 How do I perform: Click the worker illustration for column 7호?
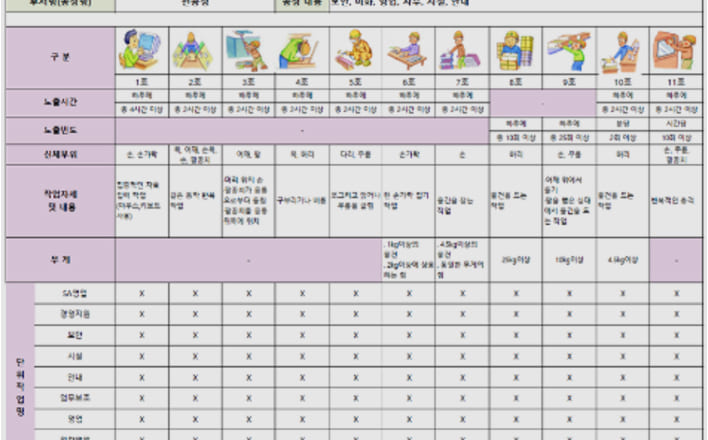pos(462,49)
